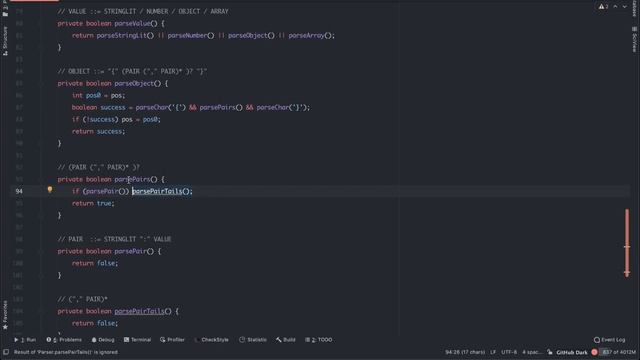
Task: Collapse the parsePair method fold
Action: coord(41,251)
